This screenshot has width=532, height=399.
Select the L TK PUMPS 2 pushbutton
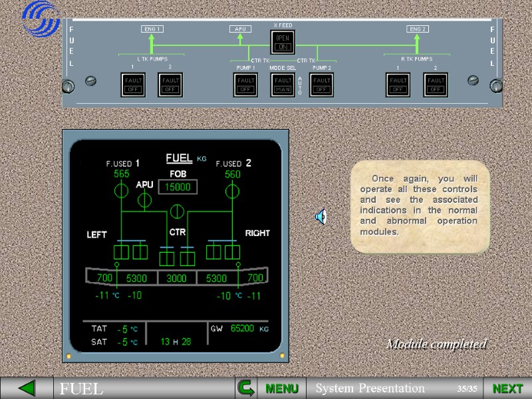[x=169, y=85]
